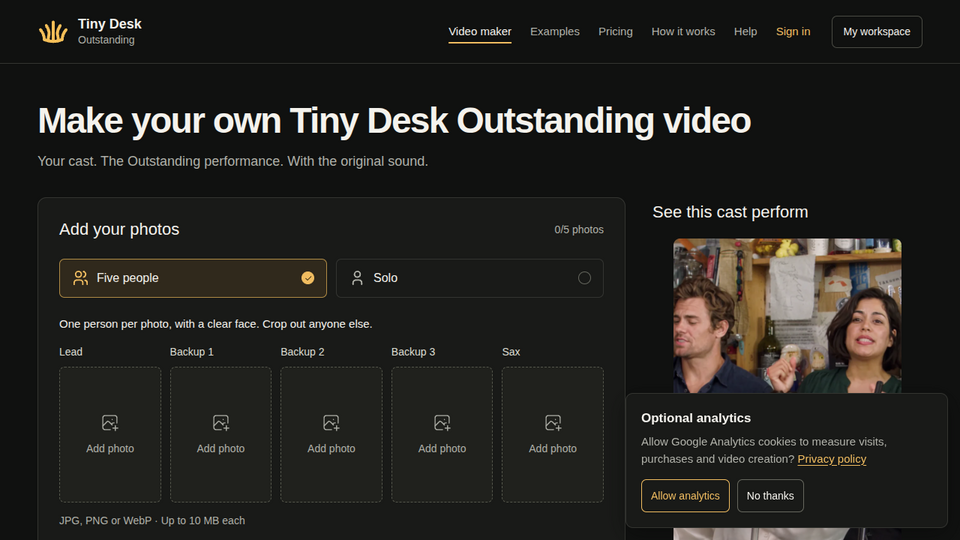Click the One person per photo instruction
Viewport: 960px width, 540px height.
216,324
